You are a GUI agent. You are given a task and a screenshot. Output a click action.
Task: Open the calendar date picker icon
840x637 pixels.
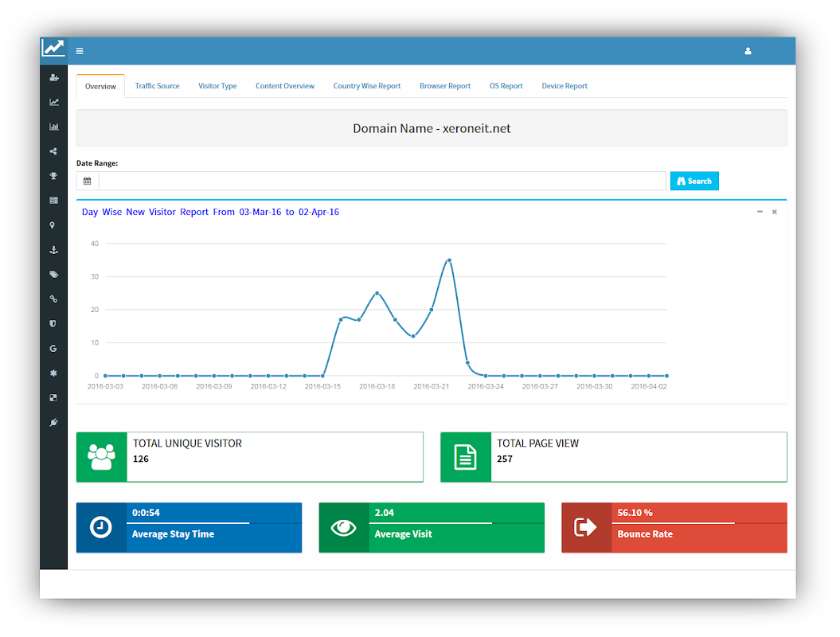[x=88, y=181]
